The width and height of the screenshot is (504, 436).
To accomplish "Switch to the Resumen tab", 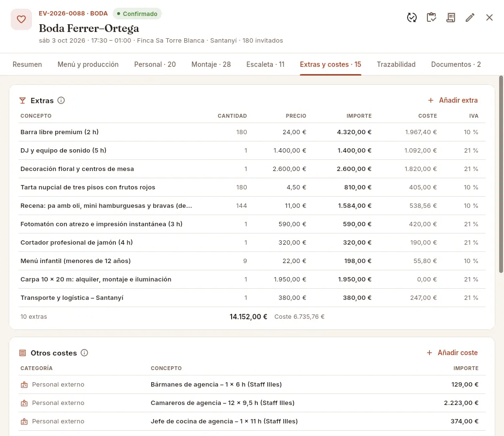I will 27,64.
